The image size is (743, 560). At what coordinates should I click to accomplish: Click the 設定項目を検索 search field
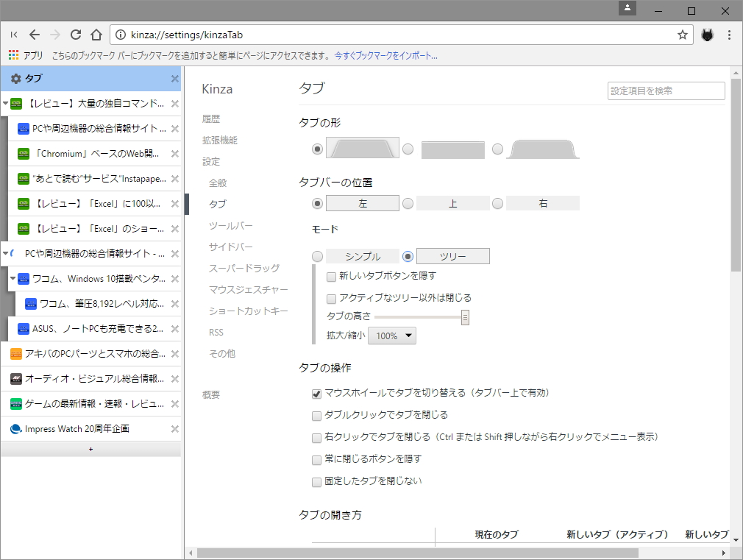(666, 91)
